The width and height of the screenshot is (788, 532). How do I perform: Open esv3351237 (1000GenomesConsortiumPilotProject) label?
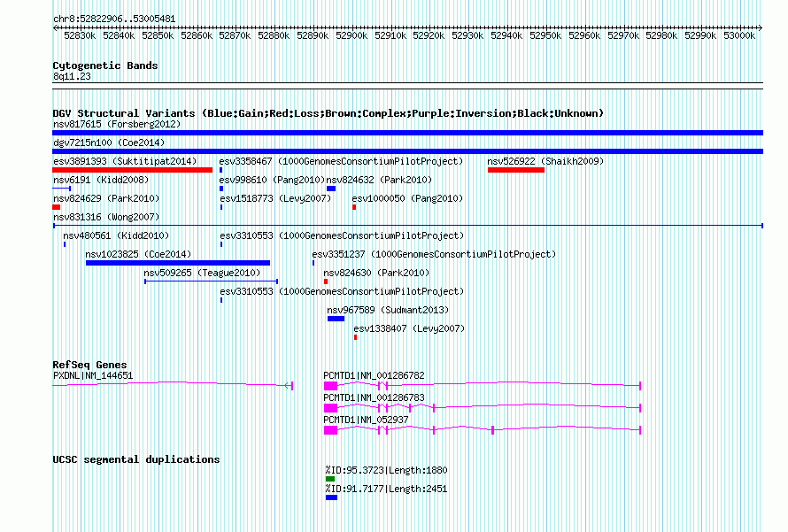pyautogui.click(x=434, y=254)
